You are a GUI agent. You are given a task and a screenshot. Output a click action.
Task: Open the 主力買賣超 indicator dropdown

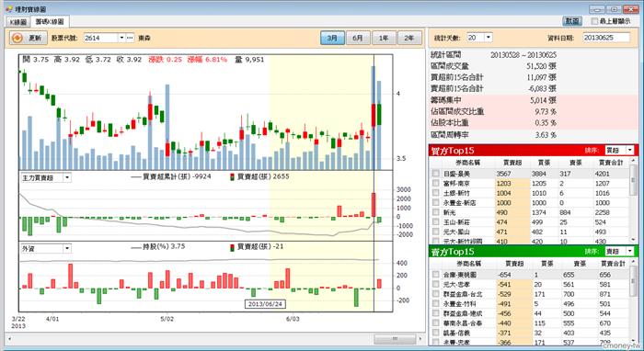pyautogui.click(x=67, y=178)
